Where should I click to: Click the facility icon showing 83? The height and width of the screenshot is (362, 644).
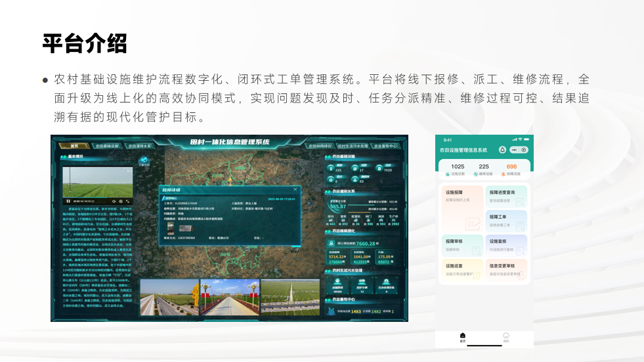(x=355, y=179)
